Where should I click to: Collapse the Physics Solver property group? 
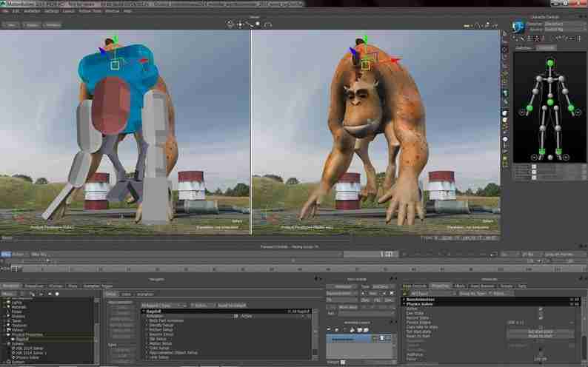pyautogui.click(x=404, y=304)
